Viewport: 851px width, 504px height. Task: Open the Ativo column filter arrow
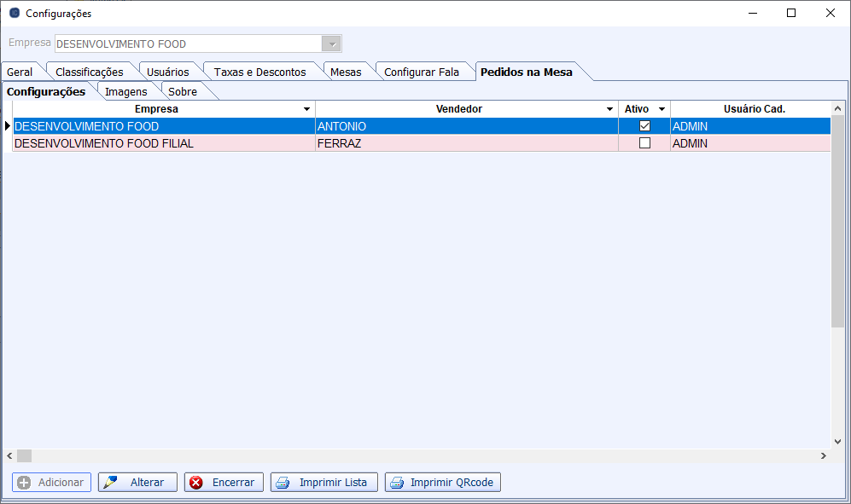(x=661, y=110)
